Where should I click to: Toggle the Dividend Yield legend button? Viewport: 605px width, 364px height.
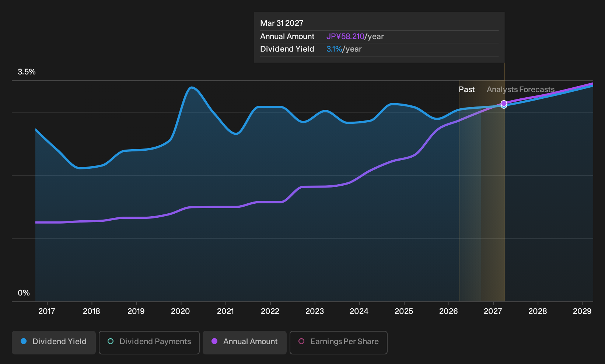(54, 342)
